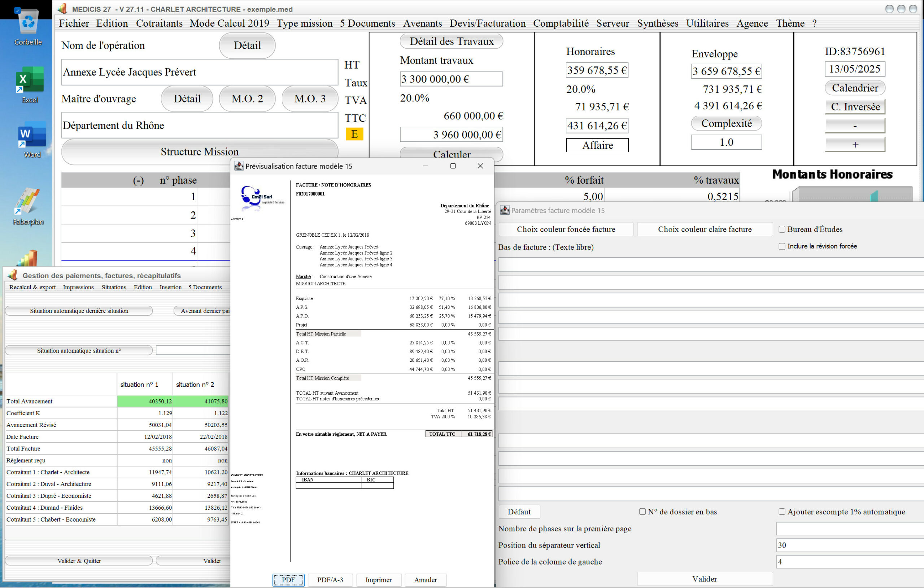Click the C. Inversée button
The width and height of the screenshot is (924, 588).
pyautogui.click(x=855, y=107)
